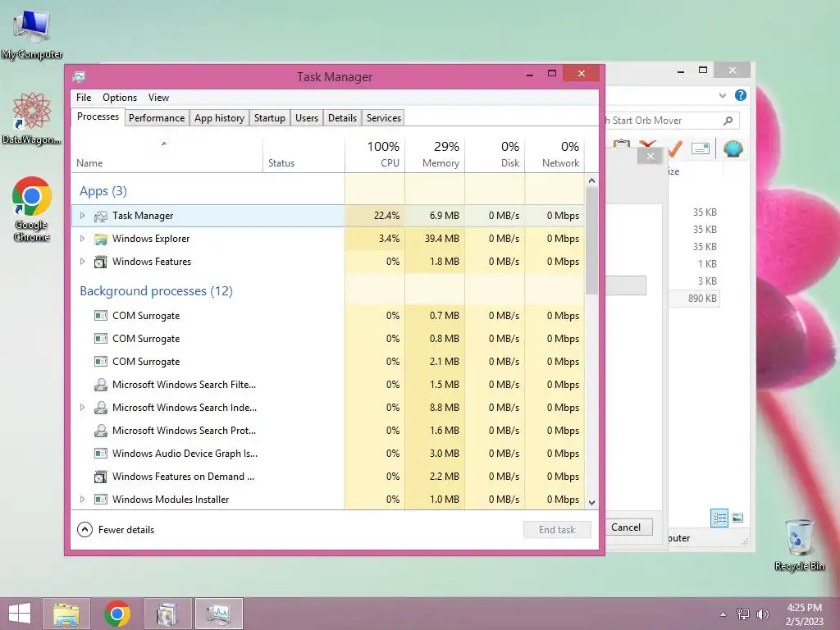Click the Windows Features process icon
Screen dimensions: 840x630
click(x=101, y=262)
